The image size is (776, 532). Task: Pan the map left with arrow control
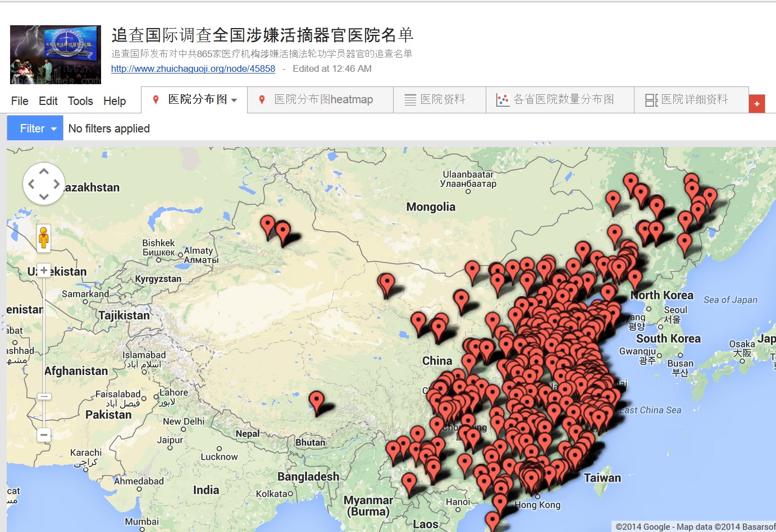coord(31,184)
